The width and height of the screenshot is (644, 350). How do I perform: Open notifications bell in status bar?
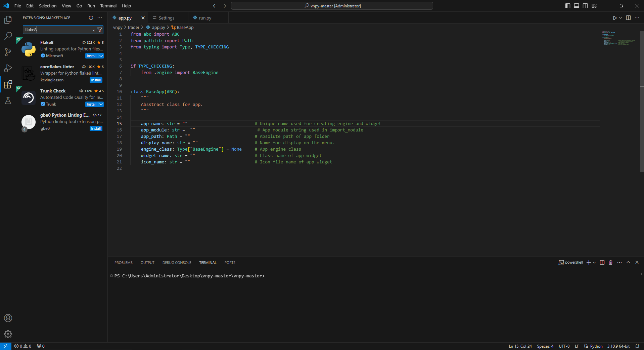pyautogui.click(x=637, y=346)
